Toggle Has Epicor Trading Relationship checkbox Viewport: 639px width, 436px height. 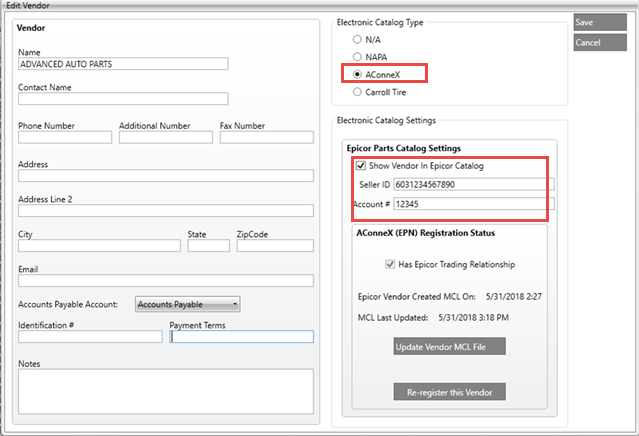390,264
